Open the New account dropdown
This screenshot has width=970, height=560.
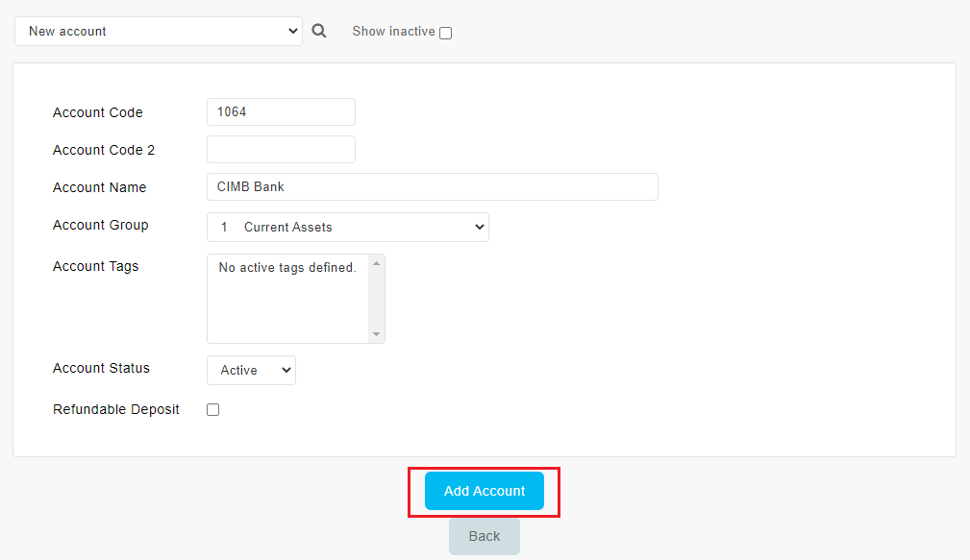[x=159, y=31]
